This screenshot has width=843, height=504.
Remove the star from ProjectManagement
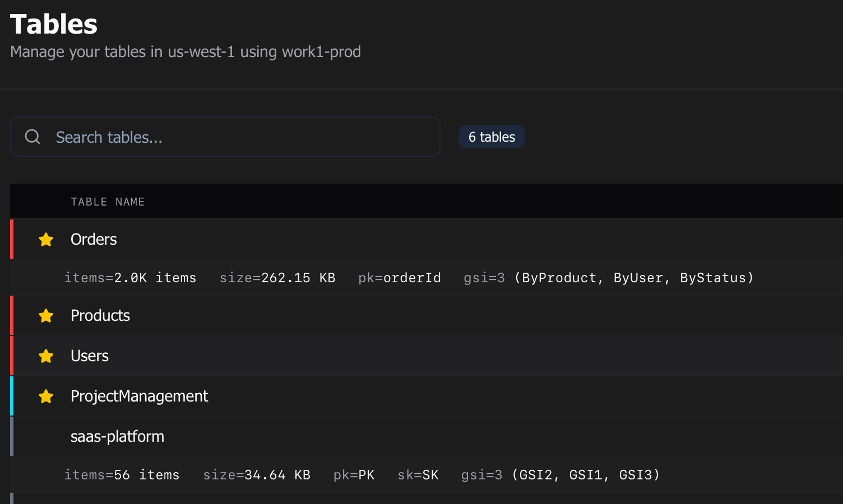tap(46, 396)
